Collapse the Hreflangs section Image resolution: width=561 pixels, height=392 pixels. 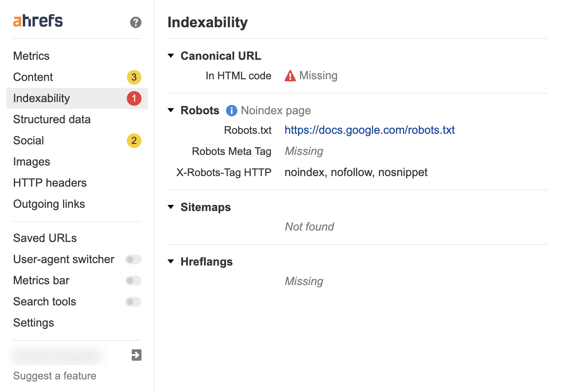170,261
